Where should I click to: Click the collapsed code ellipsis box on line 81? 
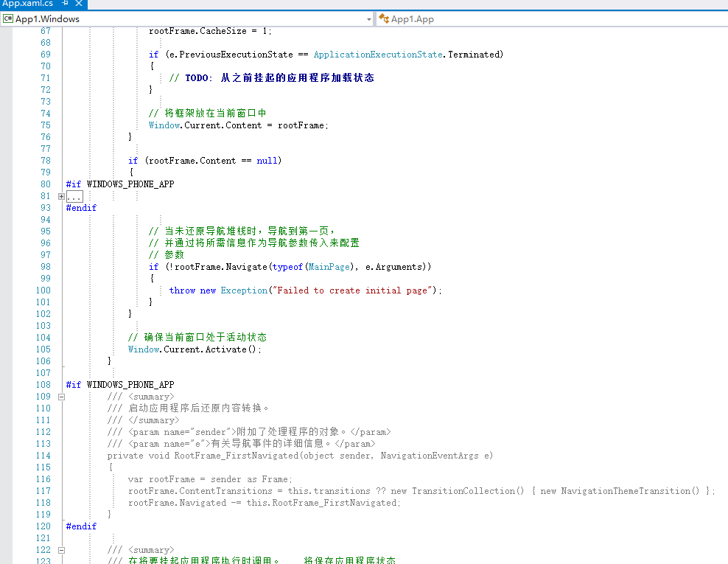pyautogui.click(x=74, y=197)
